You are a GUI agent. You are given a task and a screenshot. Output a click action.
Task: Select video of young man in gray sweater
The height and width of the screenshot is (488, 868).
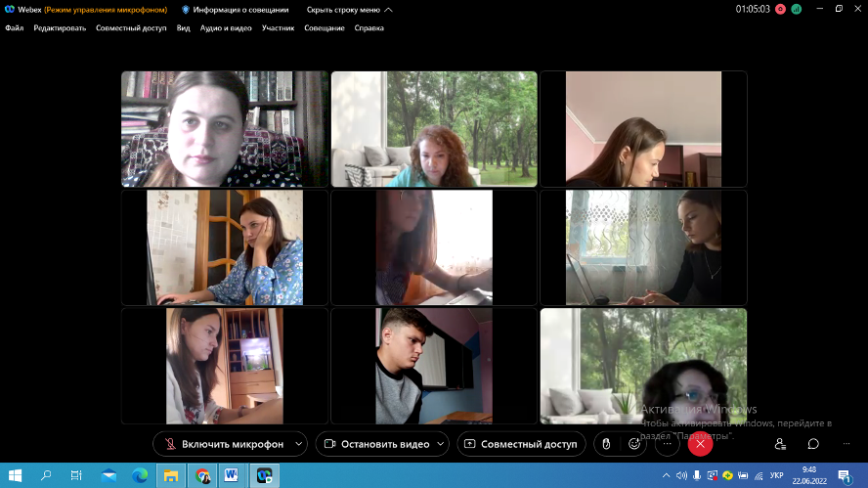434,366
